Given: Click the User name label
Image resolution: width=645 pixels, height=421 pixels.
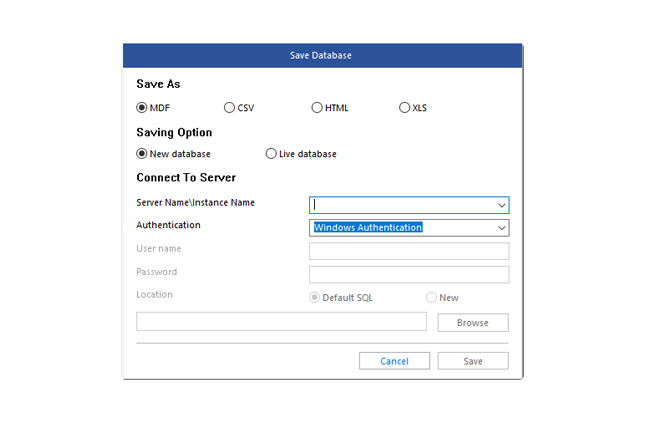Looking at the screenshot, I should pyautogui.click(x=159, y=249).
